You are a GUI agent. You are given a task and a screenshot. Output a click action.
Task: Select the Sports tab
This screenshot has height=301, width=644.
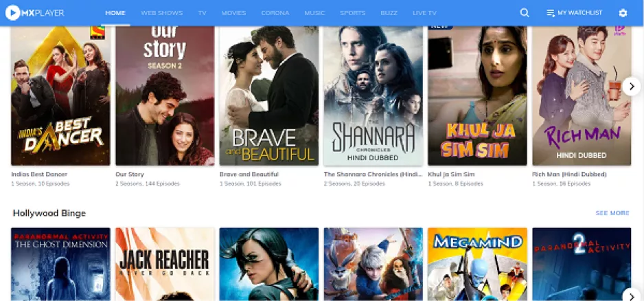pos(352,13)
